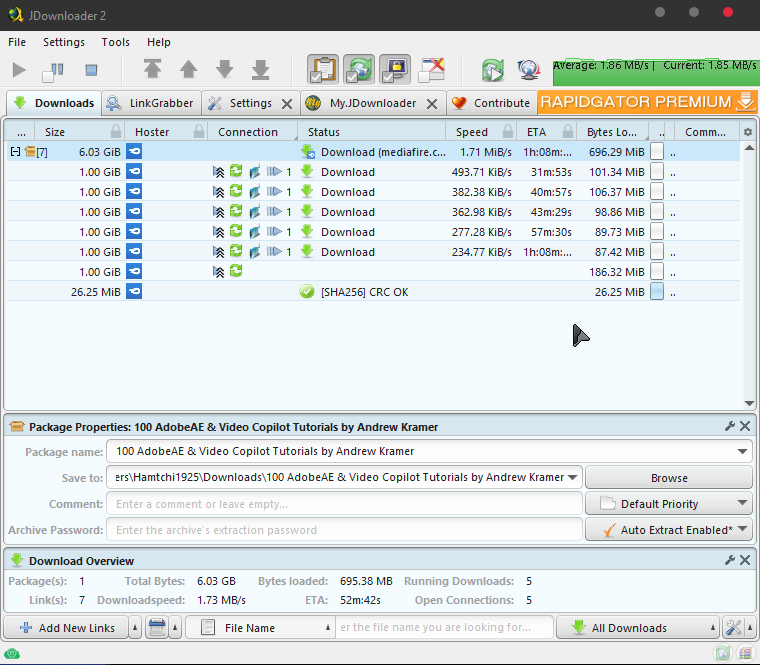
Task: Run the reconnect action icon
Action: (493, 70)
